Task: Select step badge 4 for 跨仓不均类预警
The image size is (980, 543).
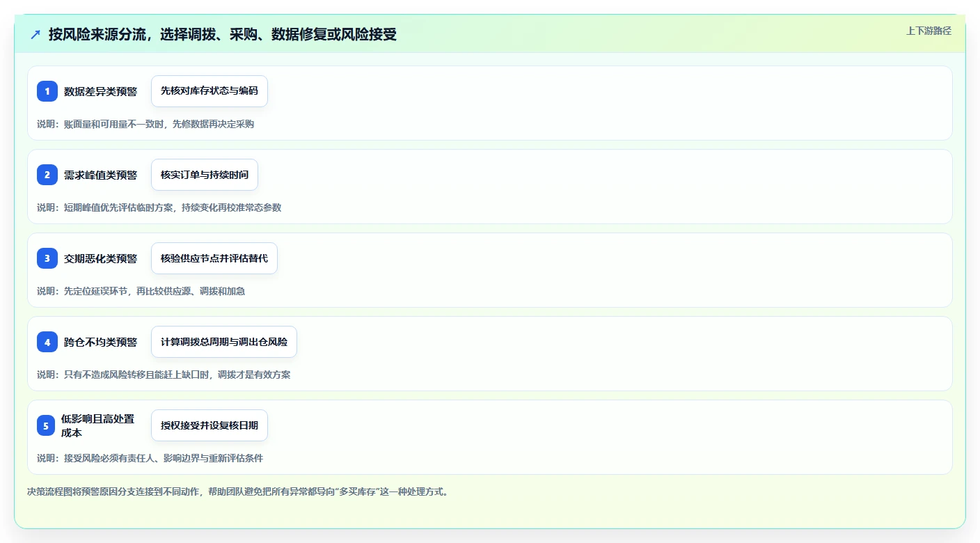Action: point(47,342)
